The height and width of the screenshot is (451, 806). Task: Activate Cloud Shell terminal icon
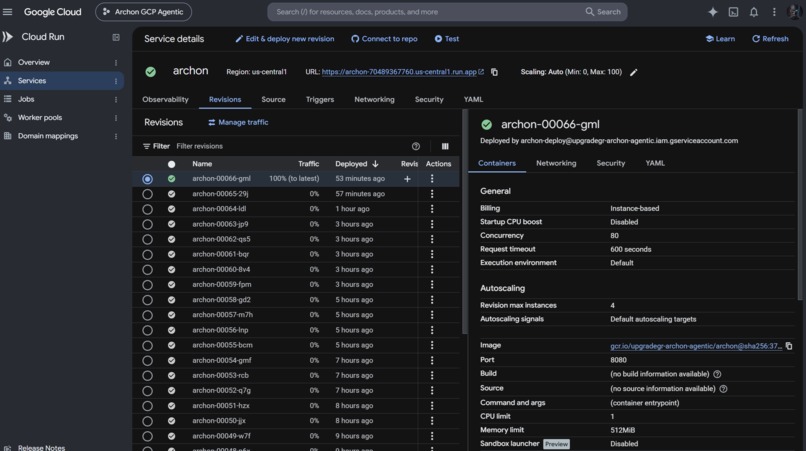[x=733, y=12]
